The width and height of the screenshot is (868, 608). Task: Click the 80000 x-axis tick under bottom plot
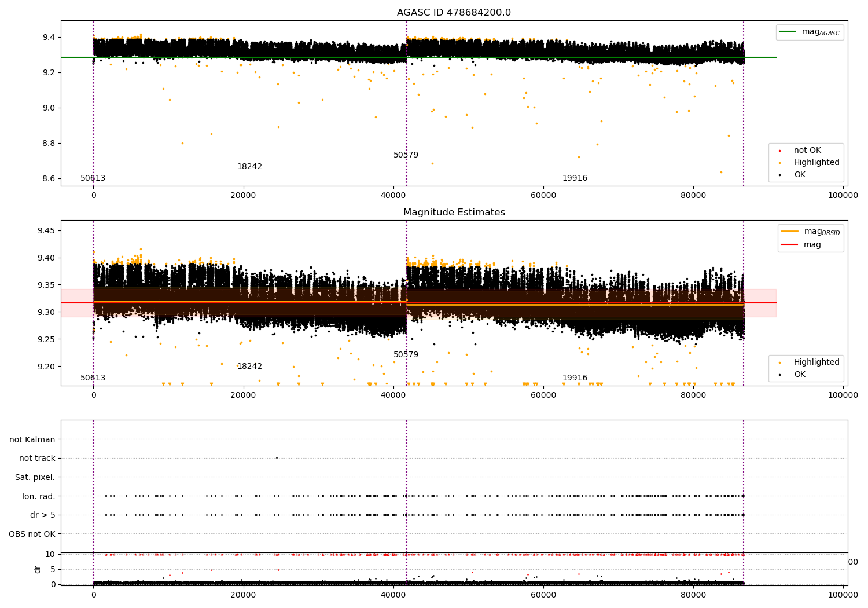[693, 595]
